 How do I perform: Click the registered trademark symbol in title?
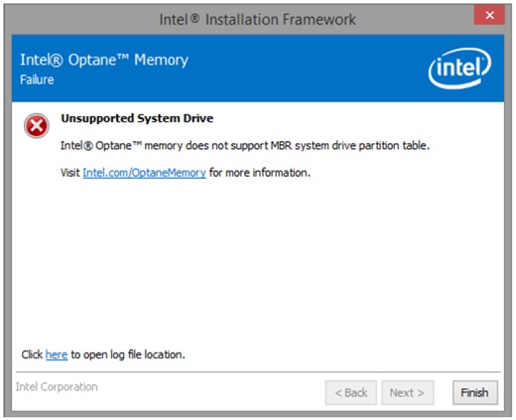(x=195, y=18)
